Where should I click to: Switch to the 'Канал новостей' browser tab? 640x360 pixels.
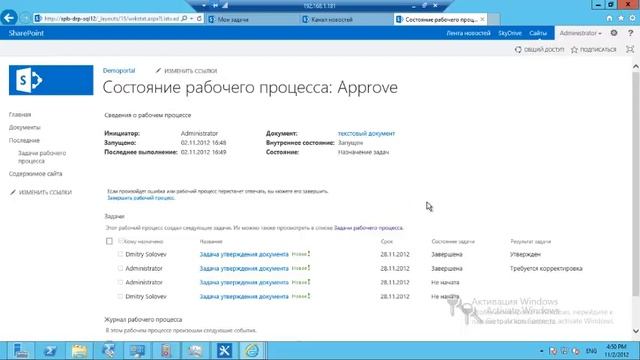pos(347,19)
